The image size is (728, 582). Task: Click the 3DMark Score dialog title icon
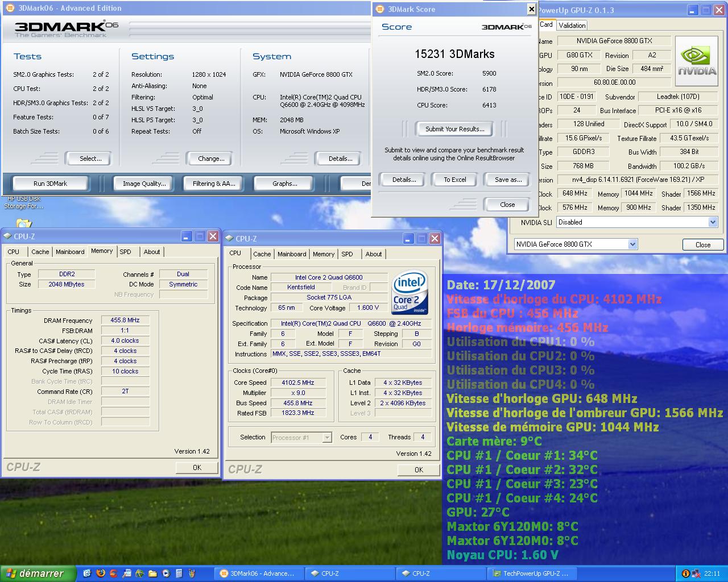tap(380, 9)
